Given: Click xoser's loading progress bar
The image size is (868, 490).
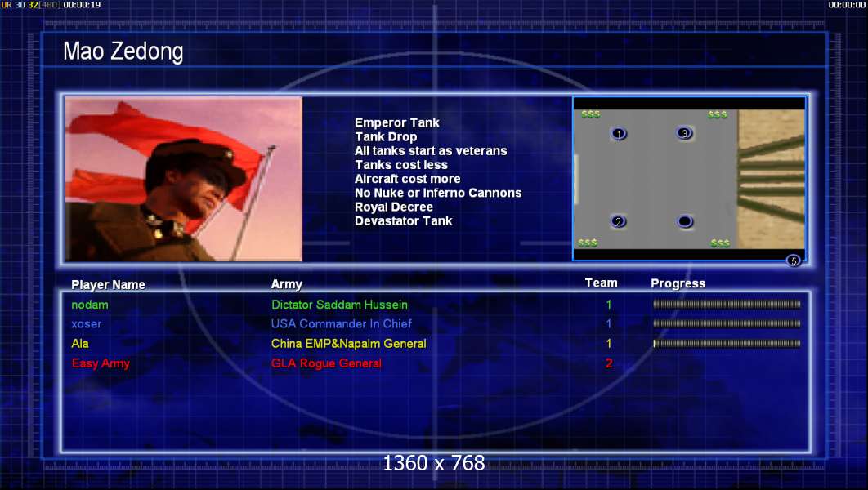Looking at the screenshot, I should [x=727, y=323].
